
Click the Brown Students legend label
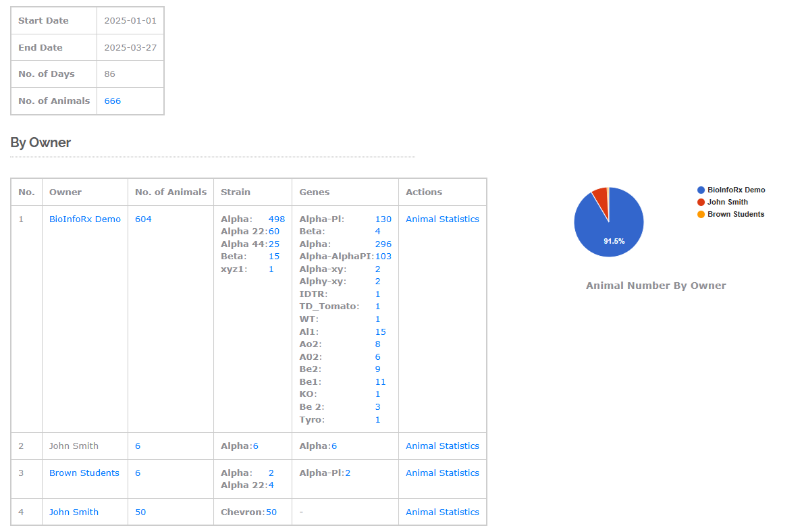click(736, 215)
